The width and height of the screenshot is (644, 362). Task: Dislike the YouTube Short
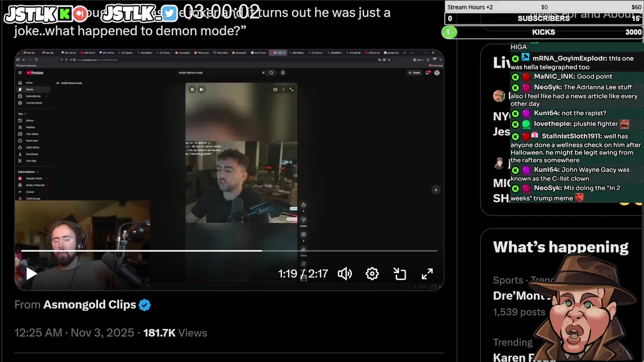coord(303,220)
